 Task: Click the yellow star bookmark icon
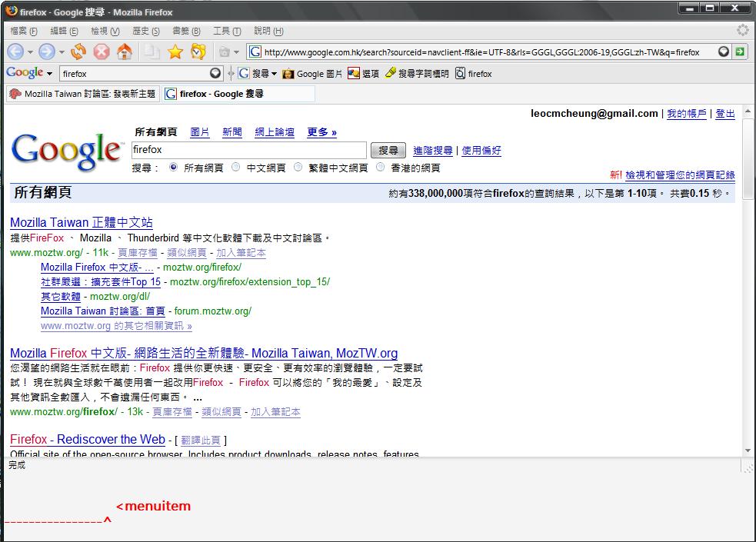(175, 52)
